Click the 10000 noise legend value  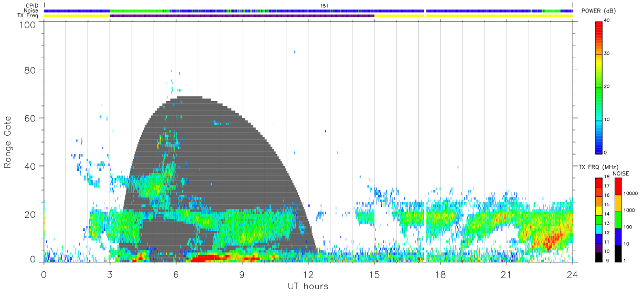630,194
